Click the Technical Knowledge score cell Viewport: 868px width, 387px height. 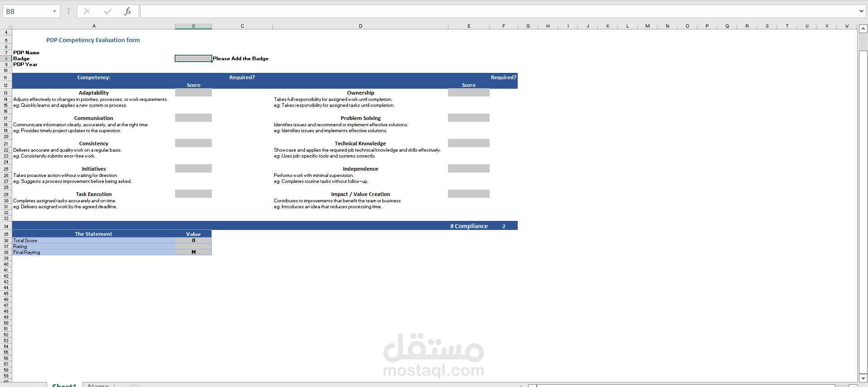pos(469,143)
